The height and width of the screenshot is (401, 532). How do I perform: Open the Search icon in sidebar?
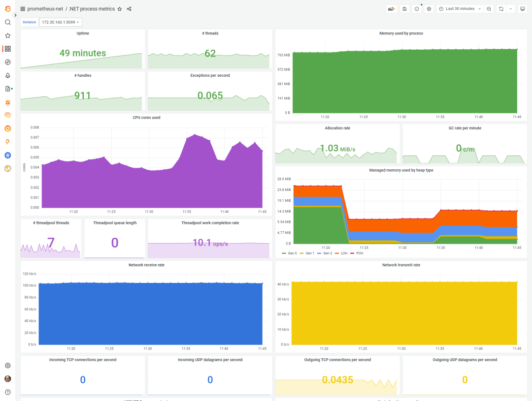[x=7, y=22]
